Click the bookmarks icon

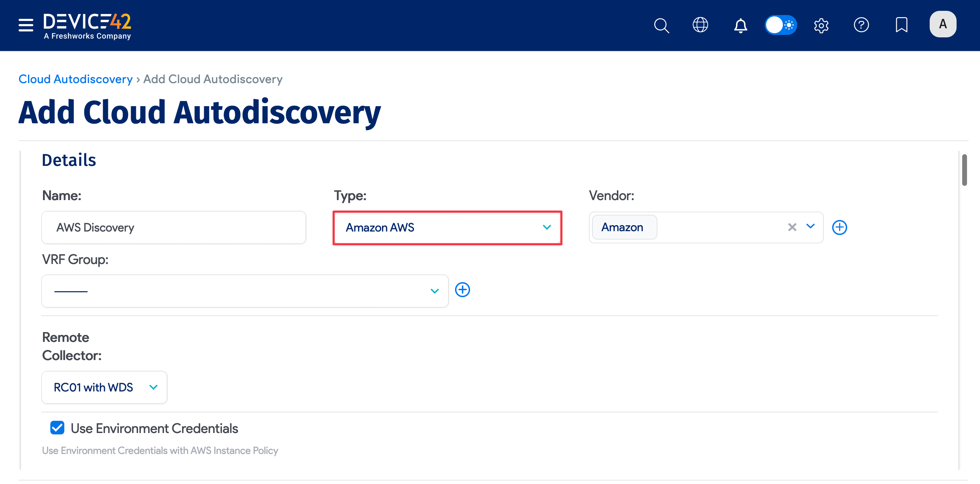(x=902, y=25)
